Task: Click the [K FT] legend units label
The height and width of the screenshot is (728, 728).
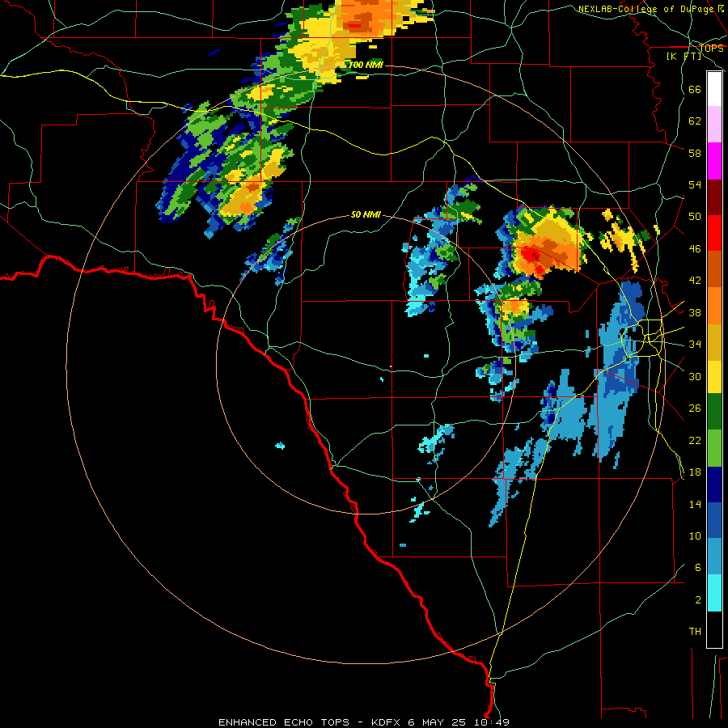Action: point(684,57)
